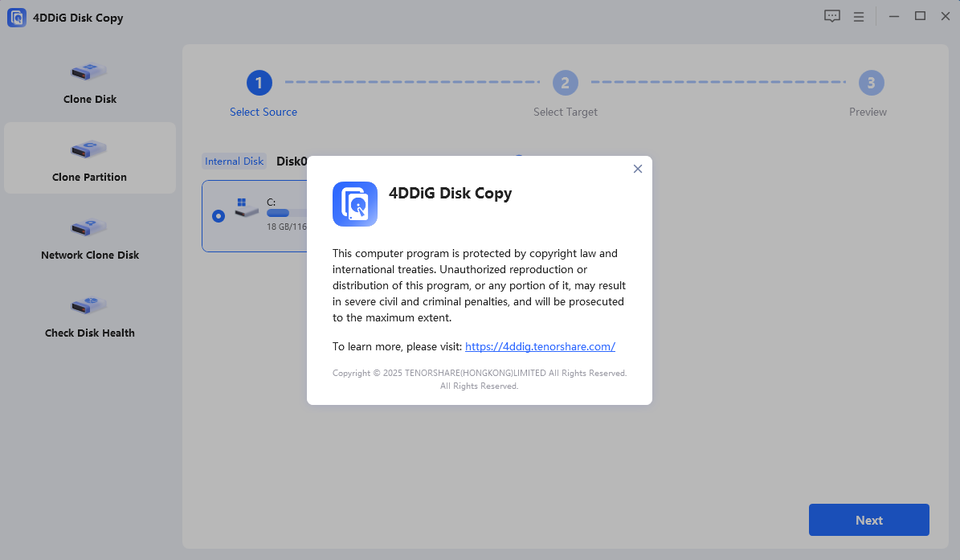Open Network Clone Disk

89,238
